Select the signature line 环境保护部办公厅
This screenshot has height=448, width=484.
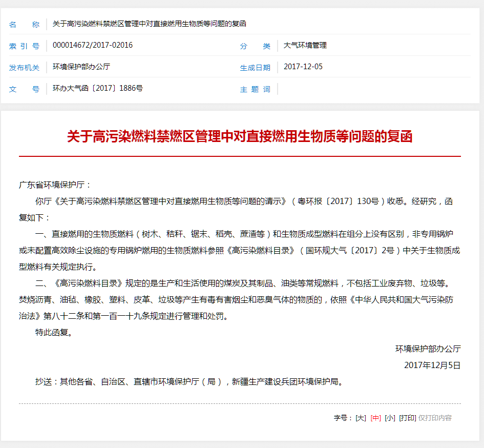[427, 349]
